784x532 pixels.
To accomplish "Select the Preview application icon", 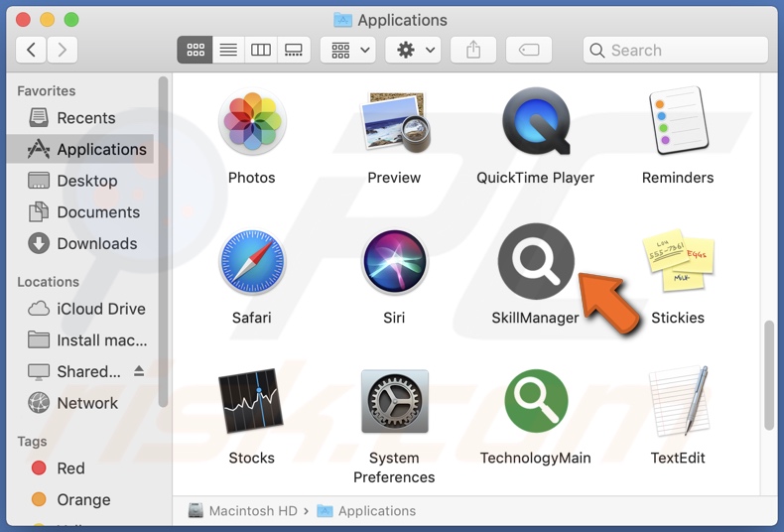I will coord(395,121).
